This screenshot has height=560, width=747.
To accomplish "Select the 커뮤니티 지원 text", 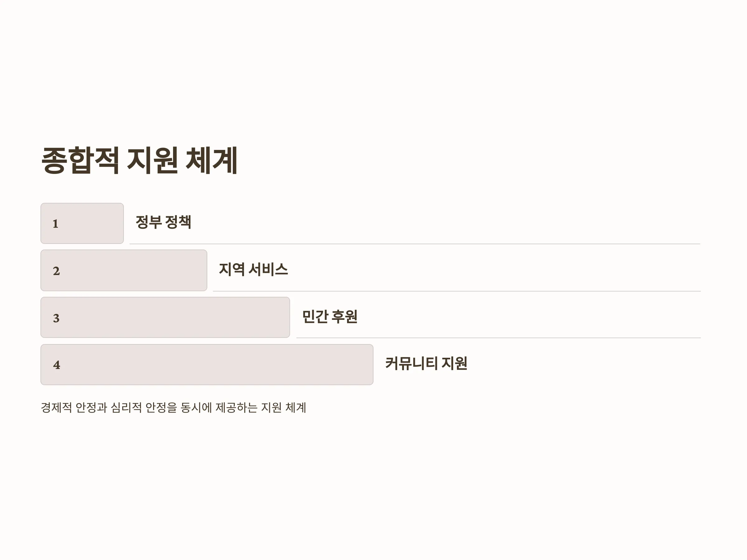I will pyautogui.click(x=426, y=364).
